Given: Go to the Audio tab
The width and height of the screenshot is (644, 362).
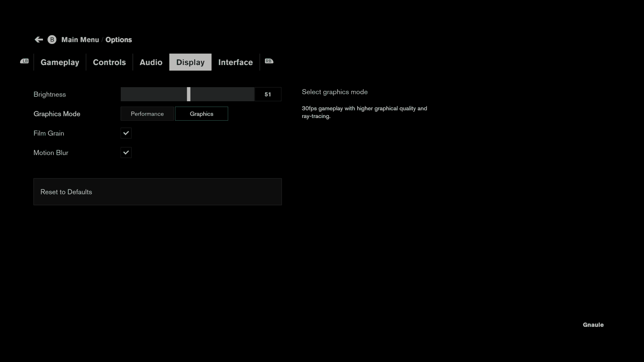Looking at the screenshot, I should click(151, 62).
